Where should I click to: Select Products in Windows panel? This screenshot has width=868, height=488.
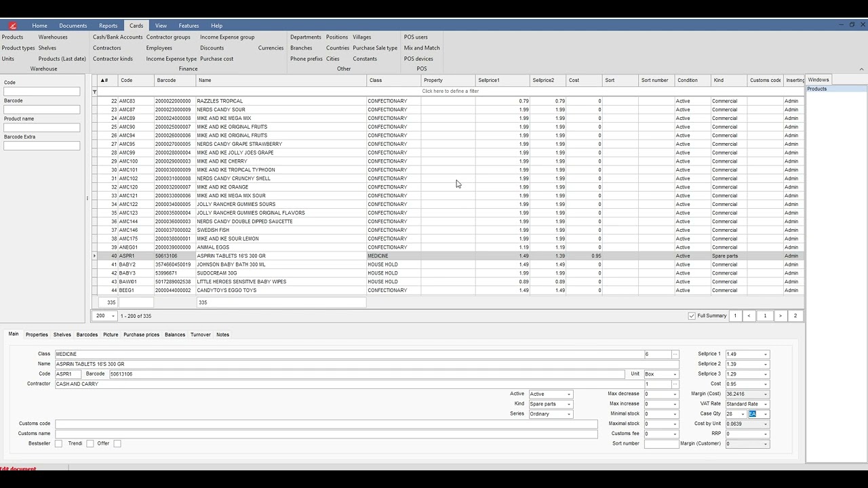click(x=836, y=89)
